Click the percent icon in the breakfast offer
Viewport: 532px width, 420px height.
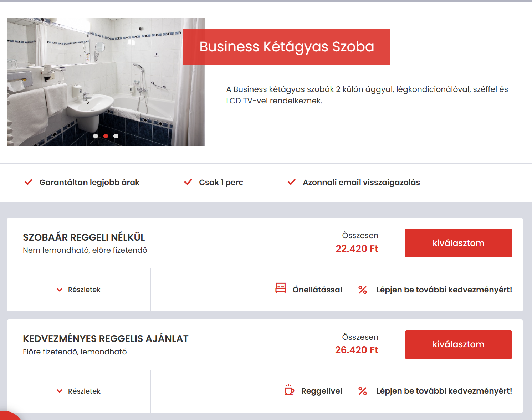click(x=363, y=391)
